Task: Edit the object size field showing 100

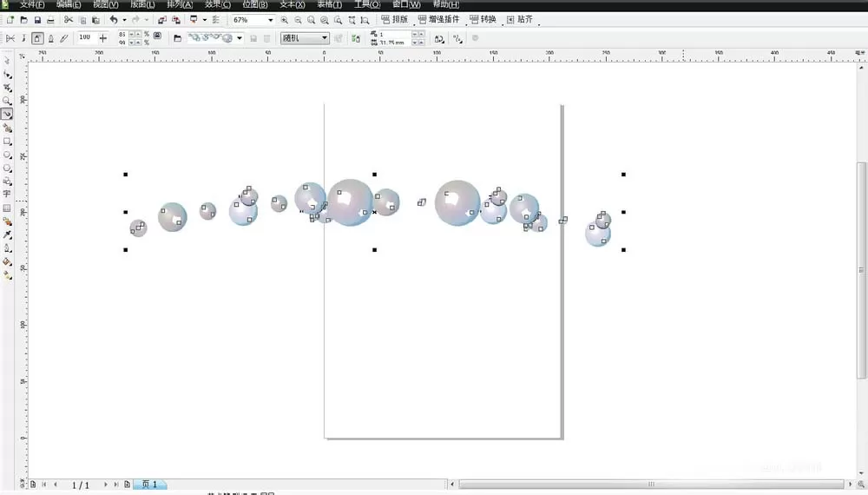Action: (86, 37)
